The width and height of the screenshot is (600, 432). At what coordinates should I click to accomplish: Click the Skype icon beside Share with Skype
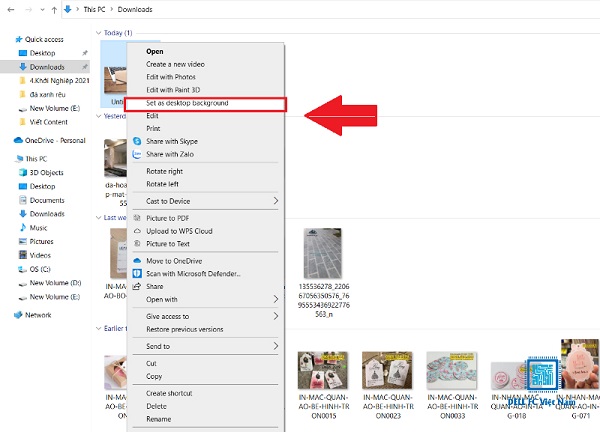point(137,141)
